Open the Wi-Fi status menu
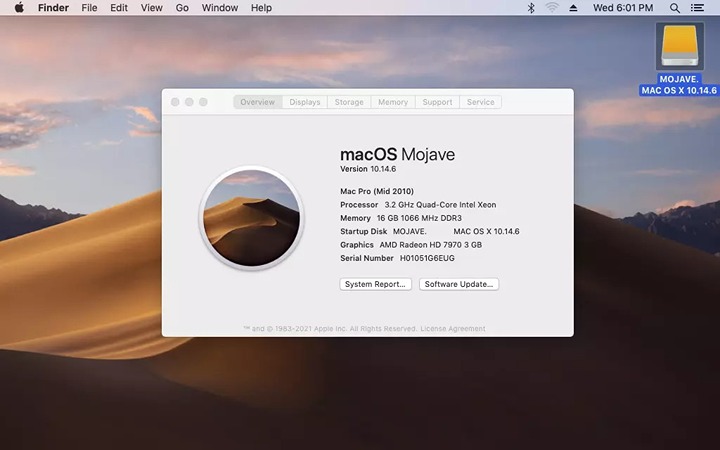 click(552, 8)
